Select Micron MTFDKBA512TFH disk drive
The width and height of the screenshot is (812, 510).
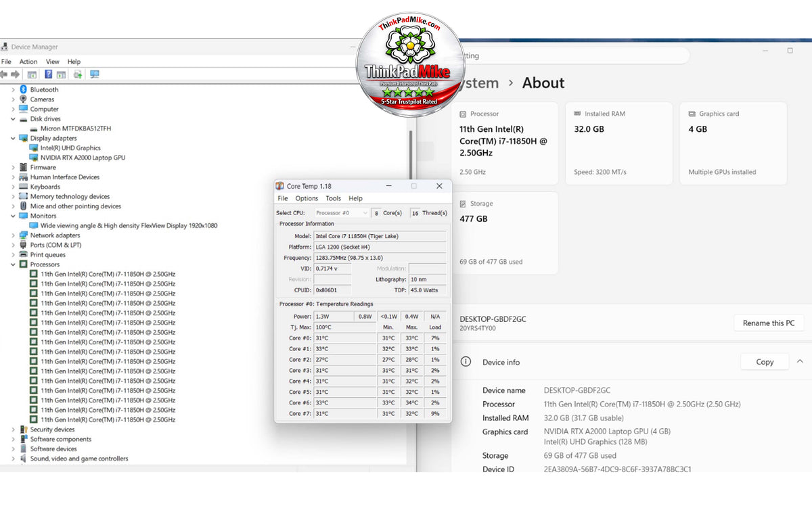[x=76, y=129]
